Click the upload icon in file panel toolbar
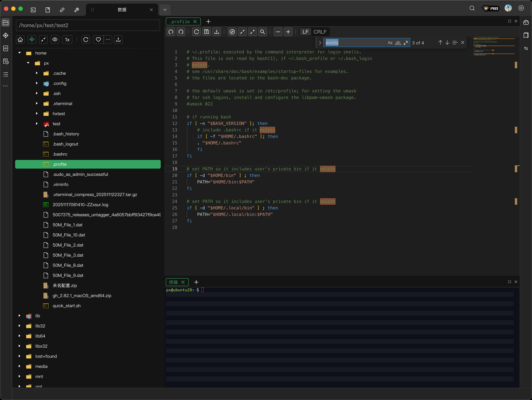Image resolution: width=532 pixels, height=400 pixels. [x=118, y=40]
